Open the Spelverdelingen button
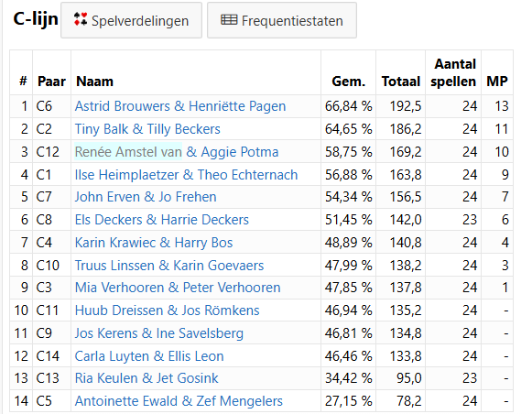 pyautogui.click(x=131, y=20)
